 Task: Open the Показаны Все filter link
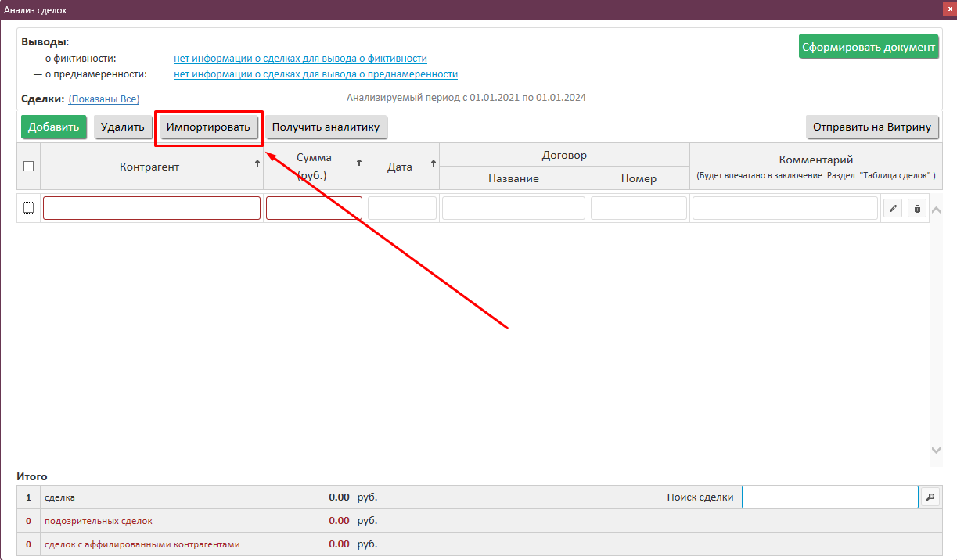point(104,99)
